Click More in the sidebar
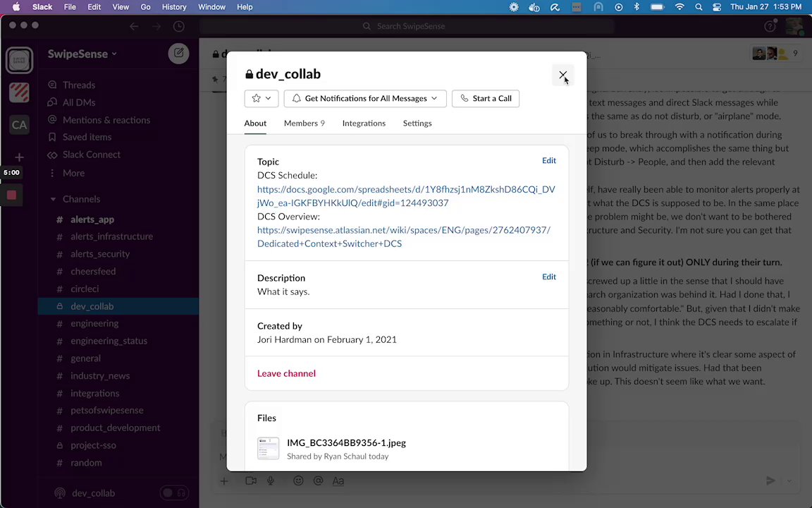Viewport: 812px width, 508px height. [73, 173]
